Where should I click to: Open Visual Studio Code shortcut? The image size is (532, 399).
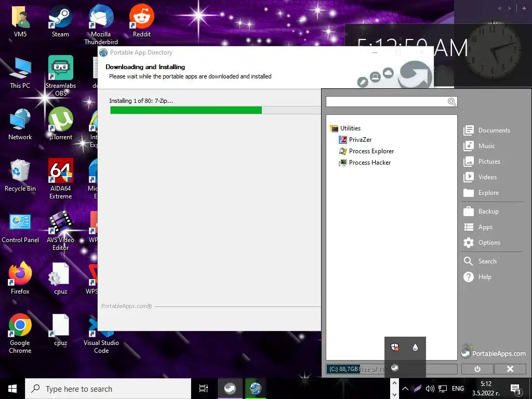[101, 336]
